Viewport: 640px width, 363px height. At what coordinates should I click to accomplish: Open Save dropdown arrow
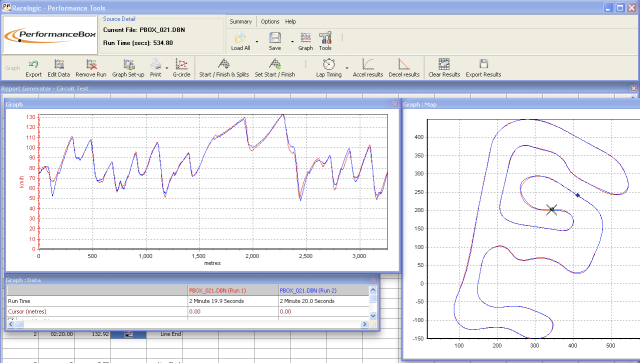[x=292, y=41]
